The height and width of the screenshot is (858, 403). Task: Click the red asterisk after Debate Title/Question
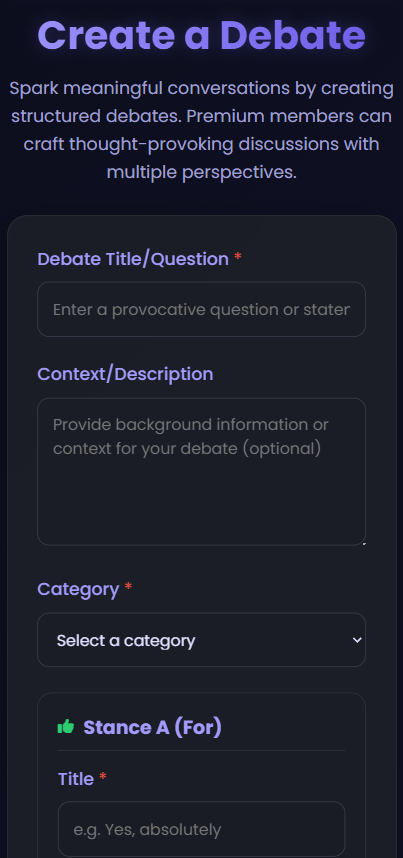[x=238, y=257]
